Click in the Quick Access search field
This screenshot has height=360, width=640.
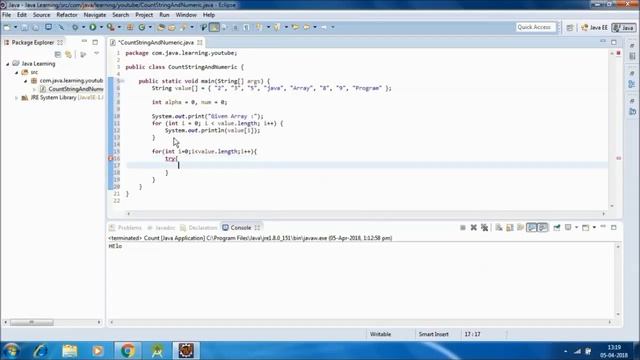pyautogui.click(x=536, y=27)
